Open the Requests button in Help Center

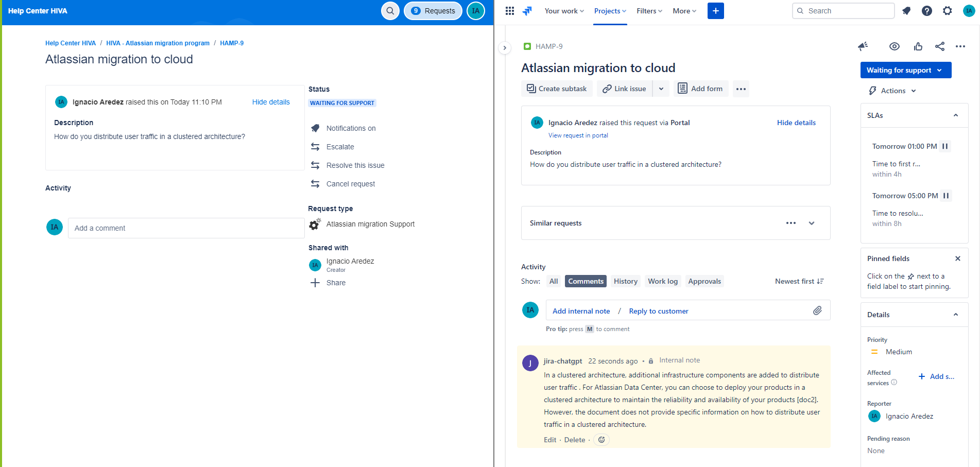point(433,11)
